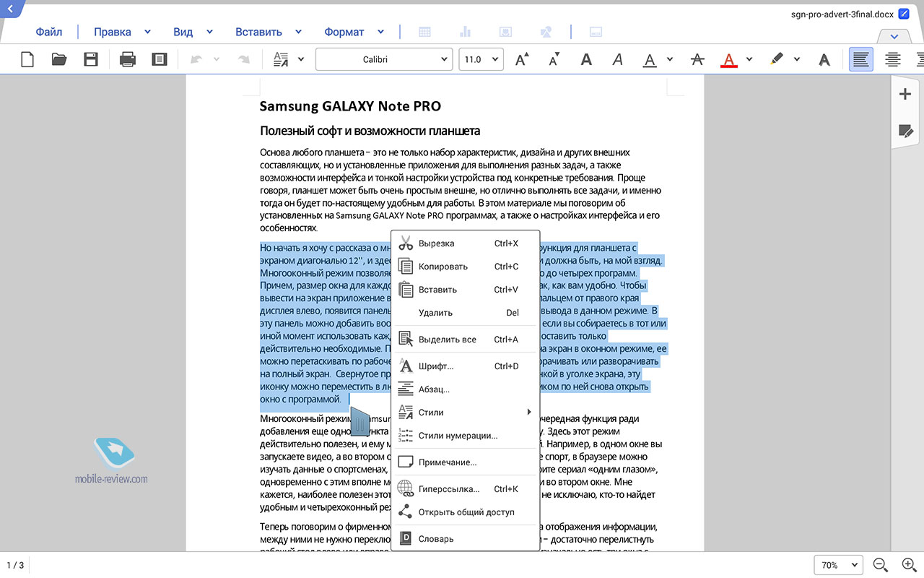Screen dimensions: 924x578
Task: Apply the red font color
Action: point(729,60)
